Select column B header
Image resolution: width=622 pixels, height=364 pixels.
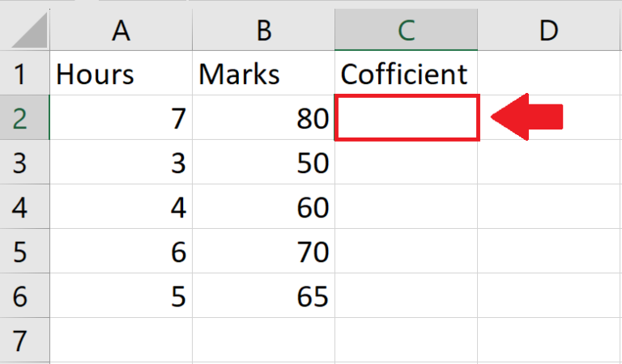pos(263,30)
